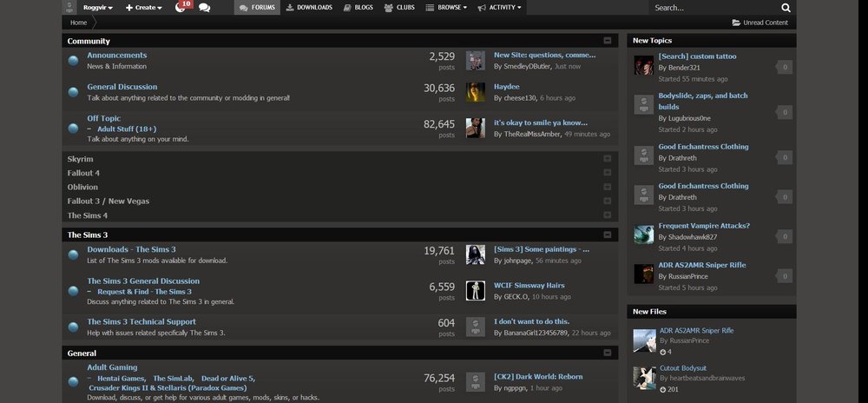Open the Create dropdown menu

pos(144,8)
